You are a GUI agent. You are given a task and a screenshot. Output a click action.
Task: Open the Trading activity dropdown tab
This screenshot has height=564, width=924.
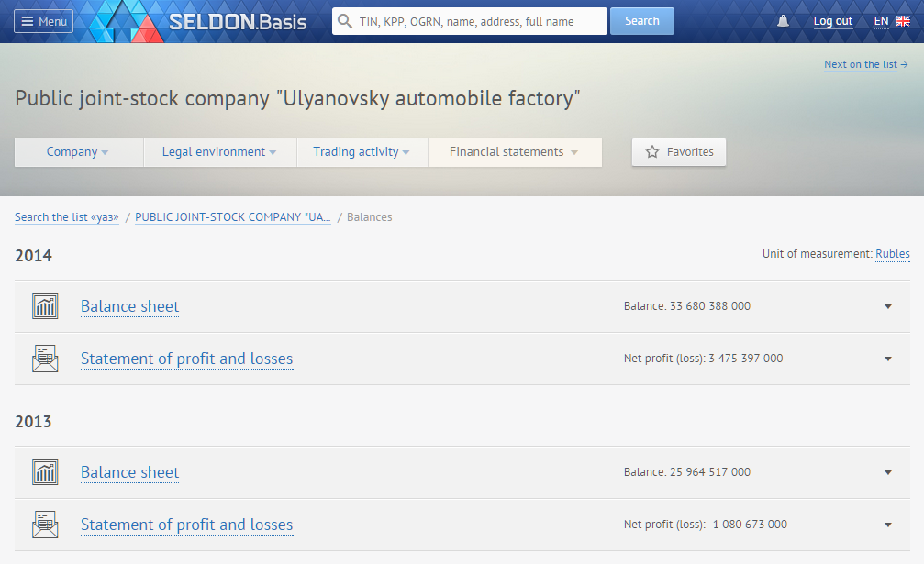(362, 152)
